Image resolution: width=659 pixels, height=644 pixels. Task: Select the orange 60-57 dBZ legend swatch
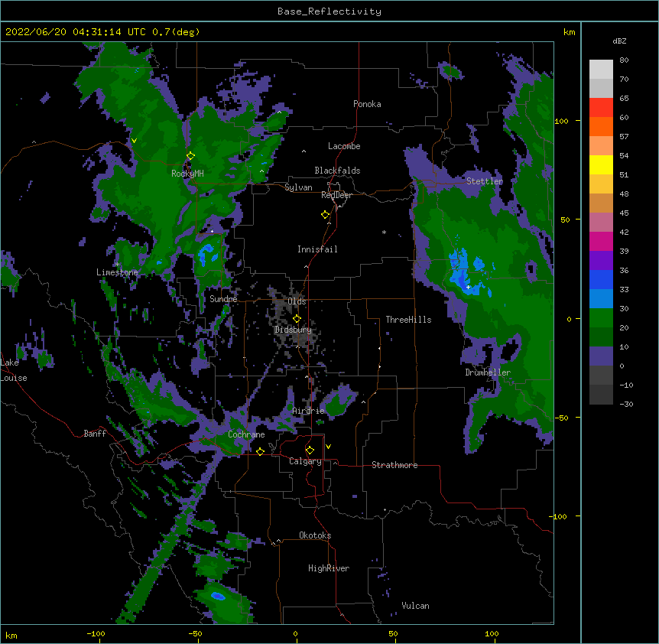coord(601,126)
